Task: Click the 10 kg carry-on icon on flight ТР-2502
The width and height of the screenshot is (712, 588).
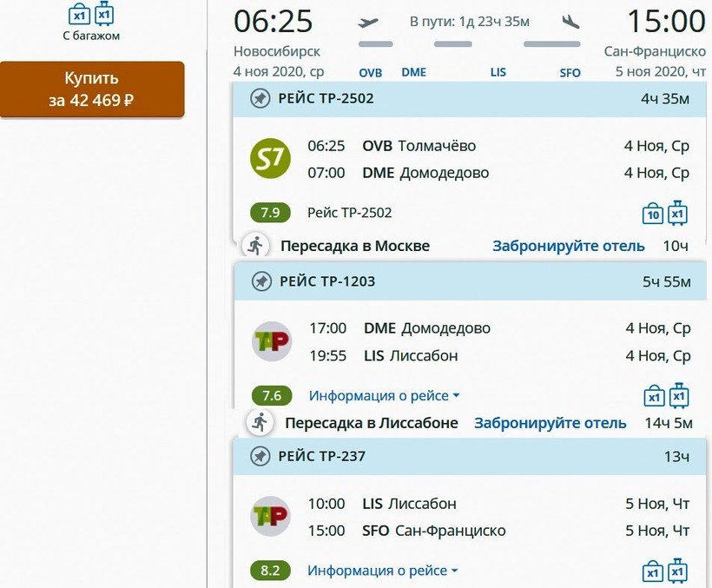Action: click(x=653, y=214)
